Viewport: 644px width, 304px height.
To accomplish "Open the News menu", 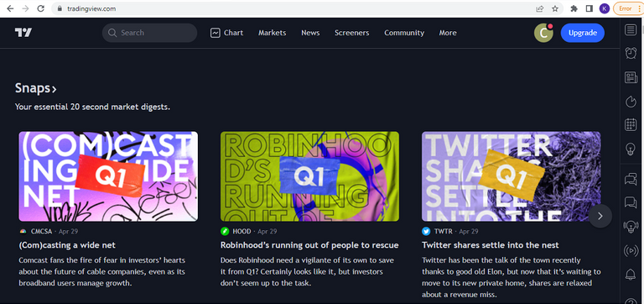I will point(310,33).
